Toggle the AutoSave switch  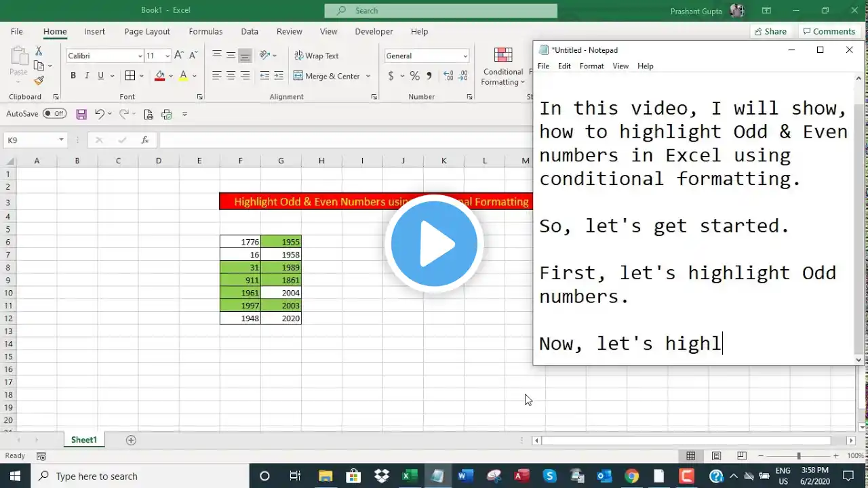tap(54, 114)
